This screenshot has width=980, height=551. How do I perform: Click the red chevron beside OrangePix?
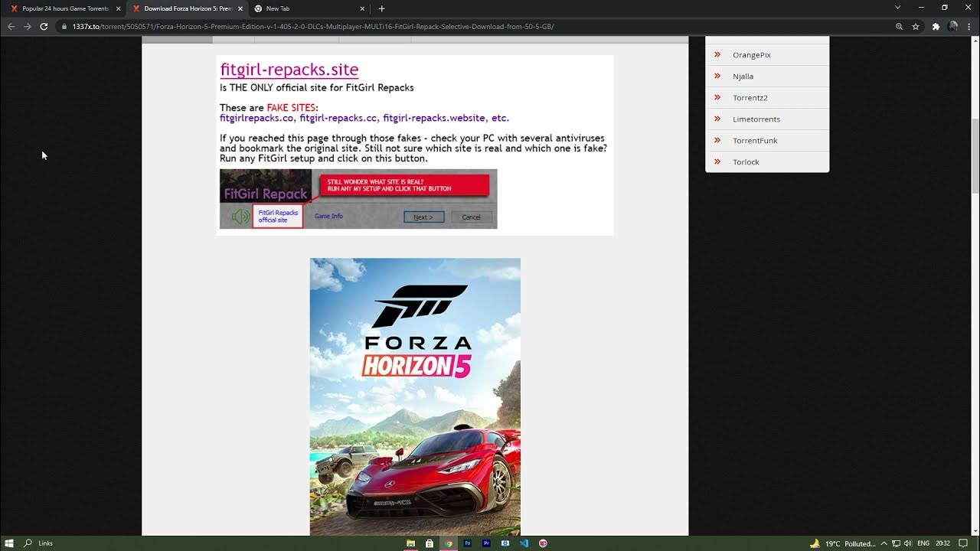[717, 54]
